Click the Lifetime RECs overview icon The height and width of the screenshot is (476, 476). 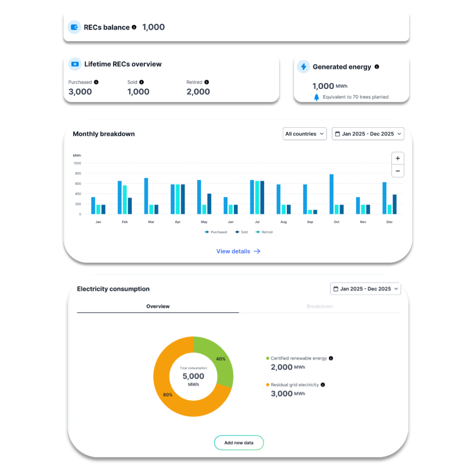click(x=75, y=64)
